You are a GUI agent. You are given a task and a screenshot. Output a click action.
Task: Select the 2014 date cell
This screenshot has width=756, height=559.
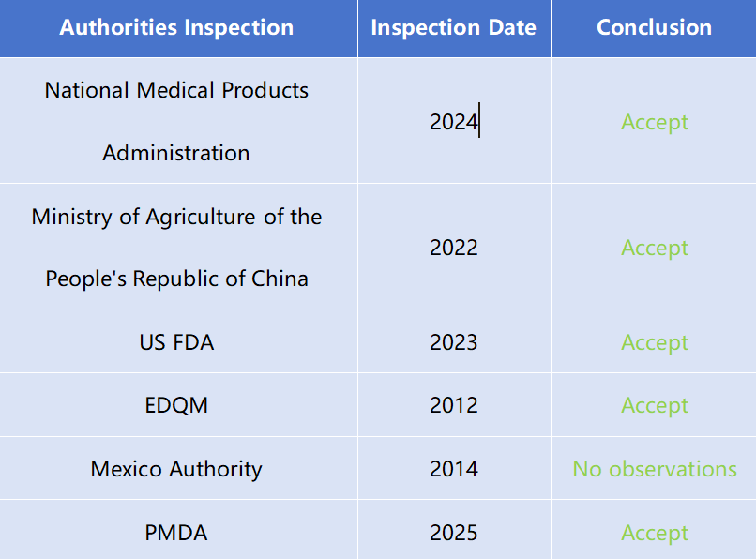(x=454, y=468)
